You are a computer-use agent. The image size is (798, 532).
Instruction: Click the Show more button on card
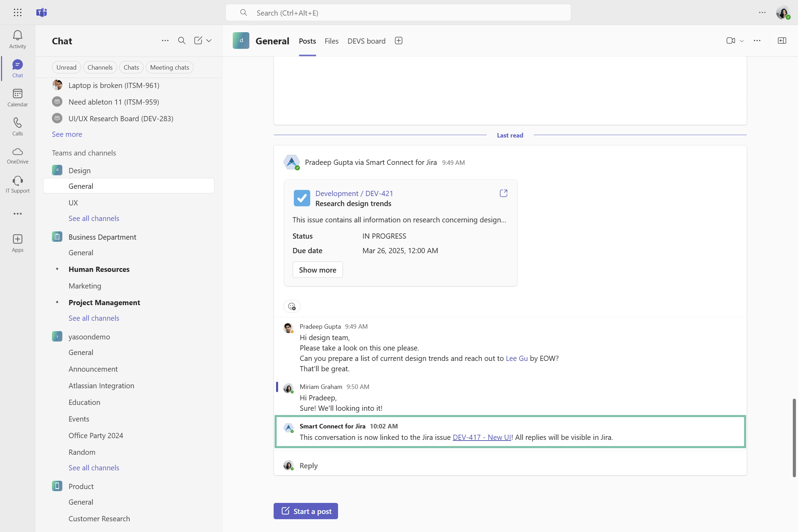pyautogui.click(x=317, y=270)
